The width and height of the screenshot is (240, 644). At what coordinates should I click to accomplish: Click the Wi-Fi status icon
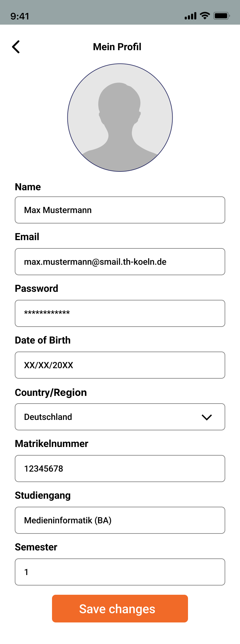205,16
